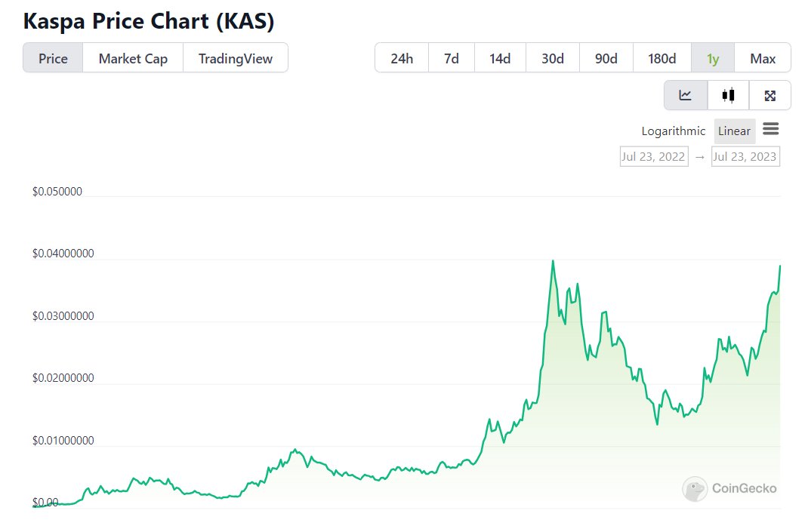Open fullscreen chart expand icon

click(x=770, y=95)
